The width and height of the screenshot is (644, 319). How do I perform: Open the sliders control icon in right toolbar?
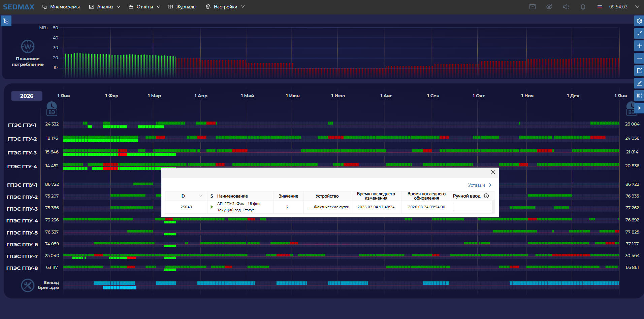coord(639,96)
